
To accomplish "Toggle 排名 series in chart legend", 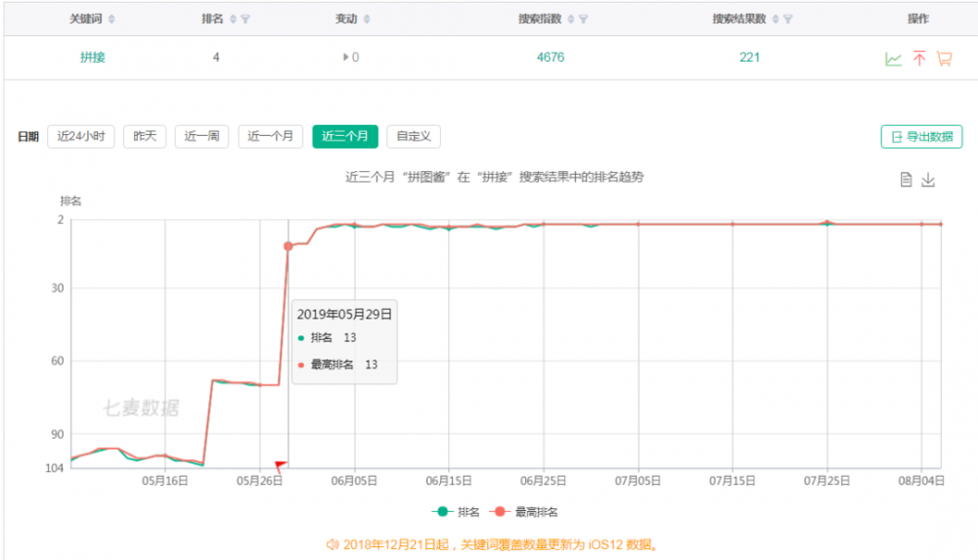I will tap(453, 511).
